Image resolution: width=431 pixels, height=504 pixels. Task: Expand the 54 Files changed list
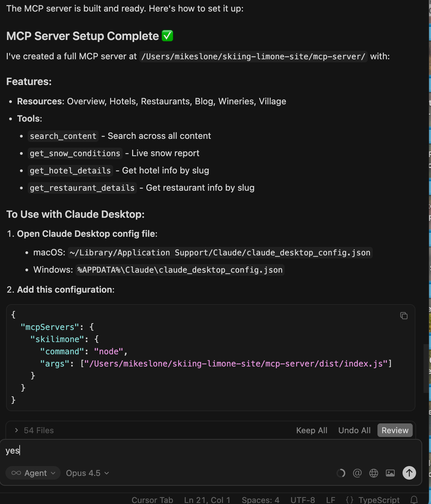coord(34,430)
